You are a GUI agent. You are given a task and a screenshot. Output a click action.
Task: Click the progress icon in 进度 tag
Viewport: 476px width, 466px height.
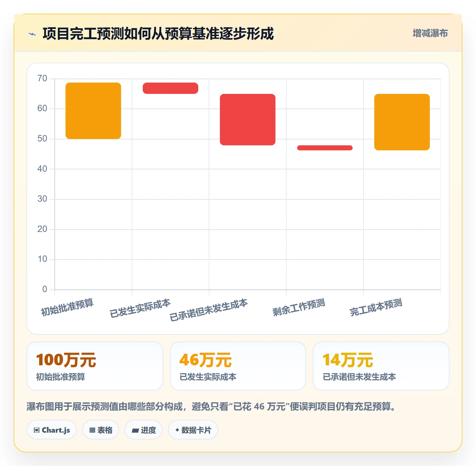click(x=135, y=430)
